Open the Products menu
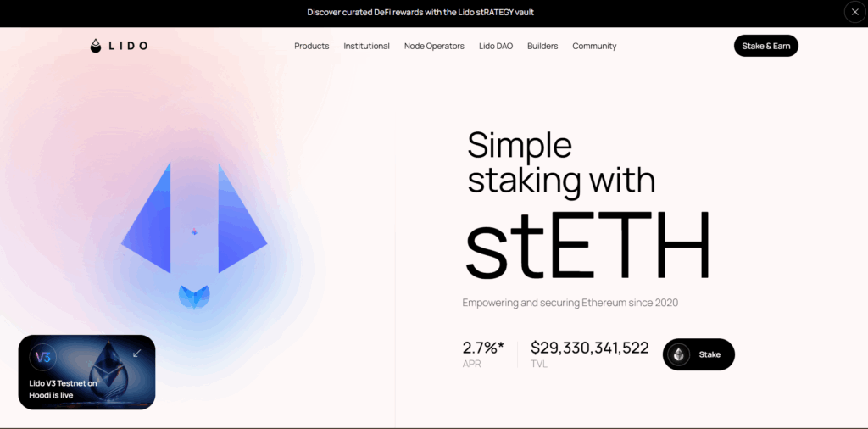The height and width of the screenshot is (429, 868). tap(311, 46)
